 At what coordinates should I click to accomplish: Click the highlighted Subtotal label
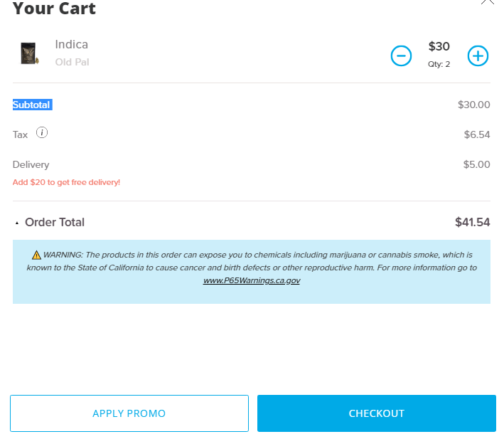tap(32, 105)
